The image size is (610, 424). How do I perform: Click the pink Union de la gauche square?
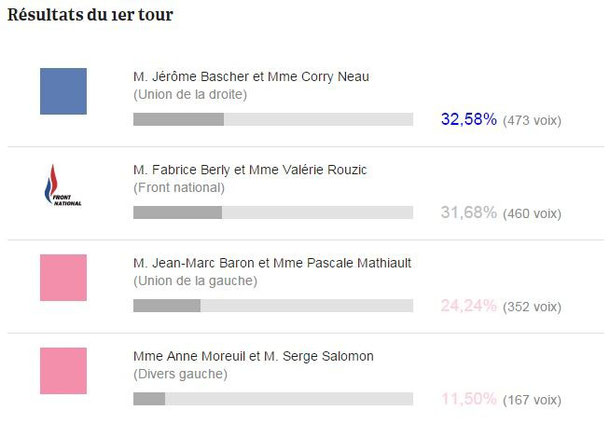pos(63,278)
